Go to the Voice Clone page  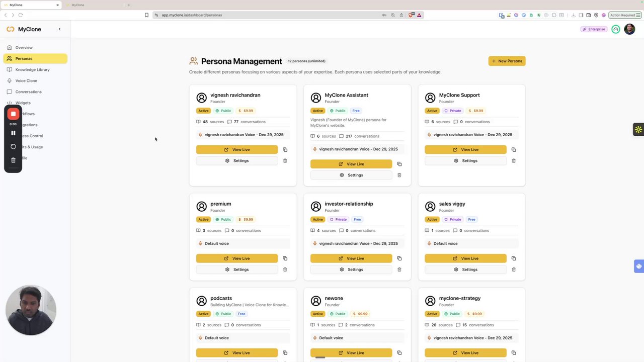pyautogui.click(x=26, y=81)
